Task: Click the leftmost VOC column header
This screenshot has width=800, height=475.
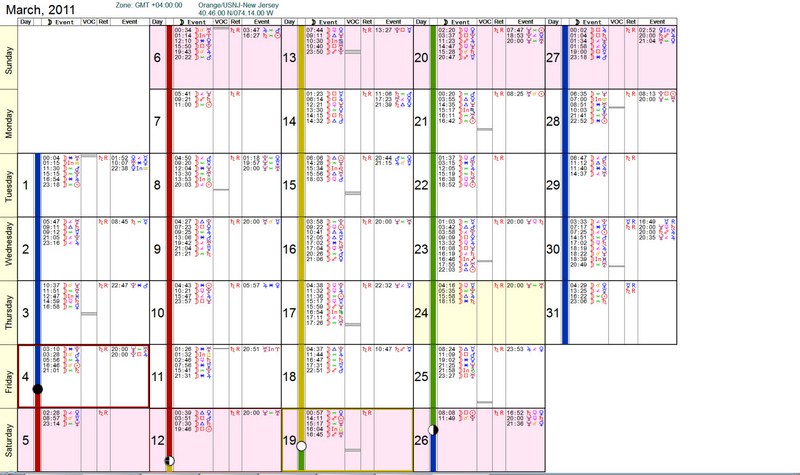Action: click(87, 20)
